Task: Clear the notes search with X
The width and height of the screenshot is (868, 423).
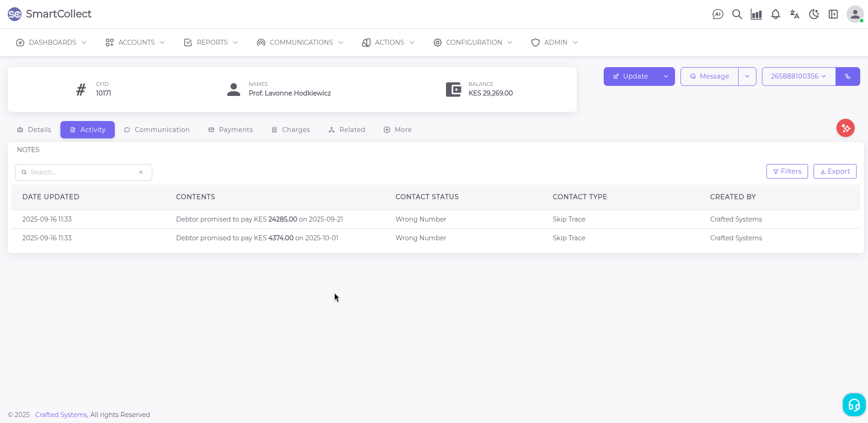Action: click(141, 172)
